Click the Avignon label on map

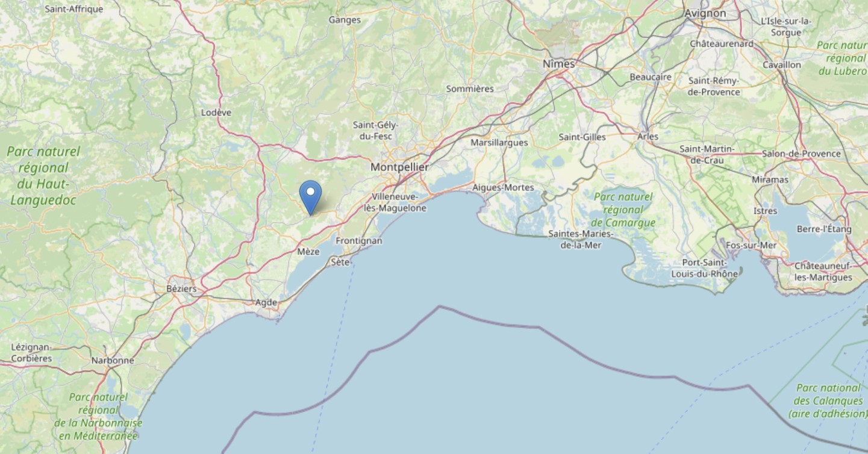pos(705,13)
